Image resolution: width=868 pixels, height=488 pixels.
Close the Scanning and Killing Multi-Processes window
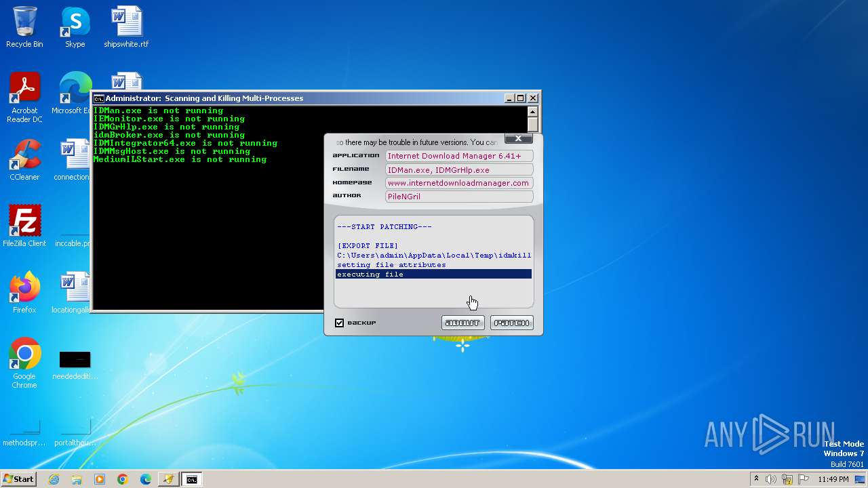[x=533, y=98]
